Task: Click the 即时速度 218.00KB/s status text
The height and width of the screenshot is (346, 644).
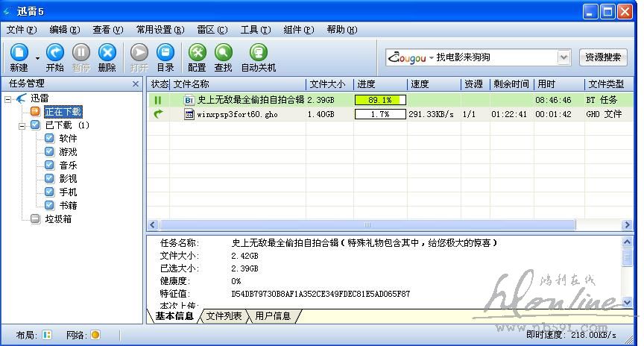Action: (571, 335)
